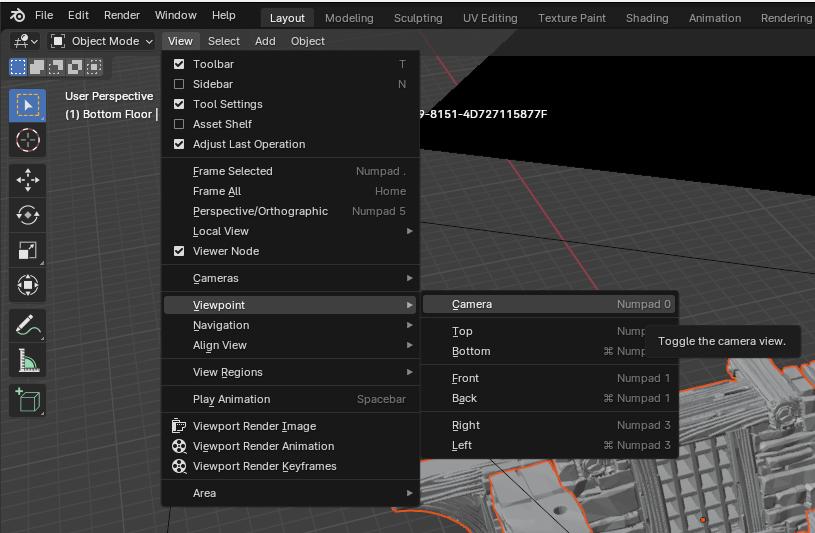Choose the Measure tool
The image size is (815, 533).
(27, 360)
